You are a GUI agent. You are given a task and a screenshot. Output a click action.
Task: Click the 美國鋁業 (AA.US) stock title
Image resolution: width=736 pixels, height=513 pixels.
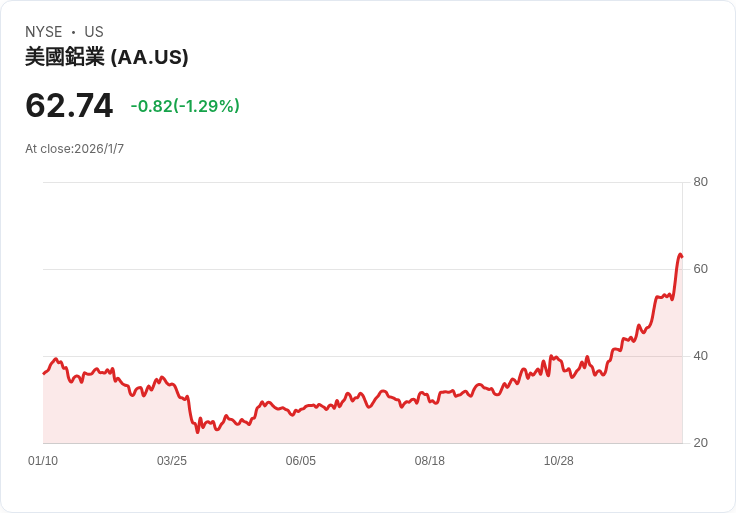107,57
